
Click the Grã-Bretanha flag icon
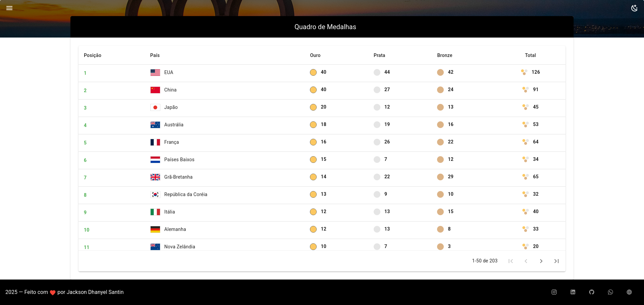[155, 177]
